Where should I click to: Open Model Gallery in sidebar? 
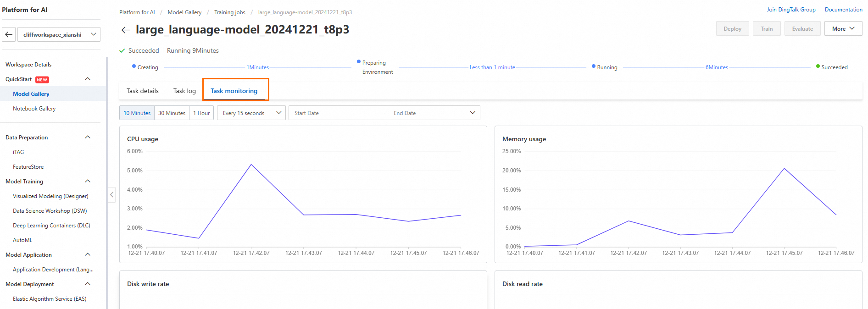tap(31, 94)
